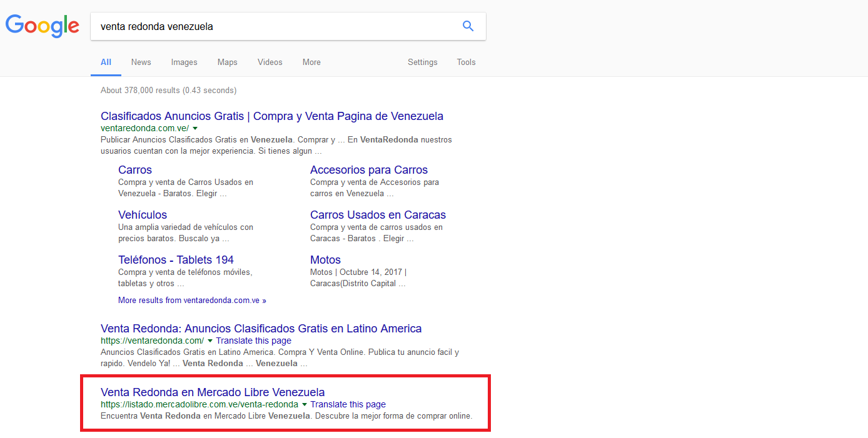Open the Maps tab
This screenshot has width=868, height=438.
click(x=228, y=62)
